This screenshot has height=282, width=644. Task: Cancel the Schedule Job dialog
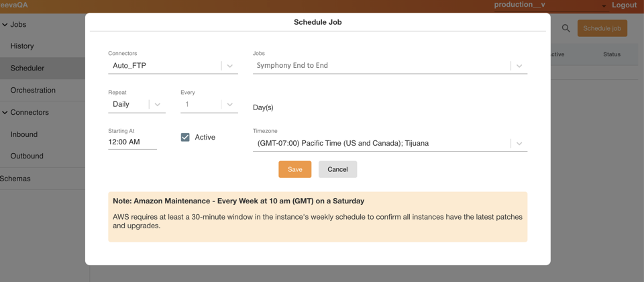pyautogui.click(x=337, y=169)
